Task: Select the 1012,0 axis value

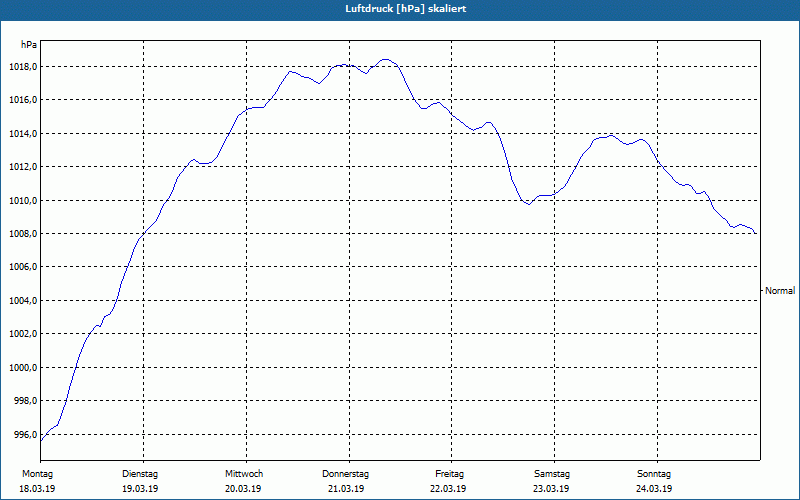Action: pyautogui.click(x=23, y=167)
